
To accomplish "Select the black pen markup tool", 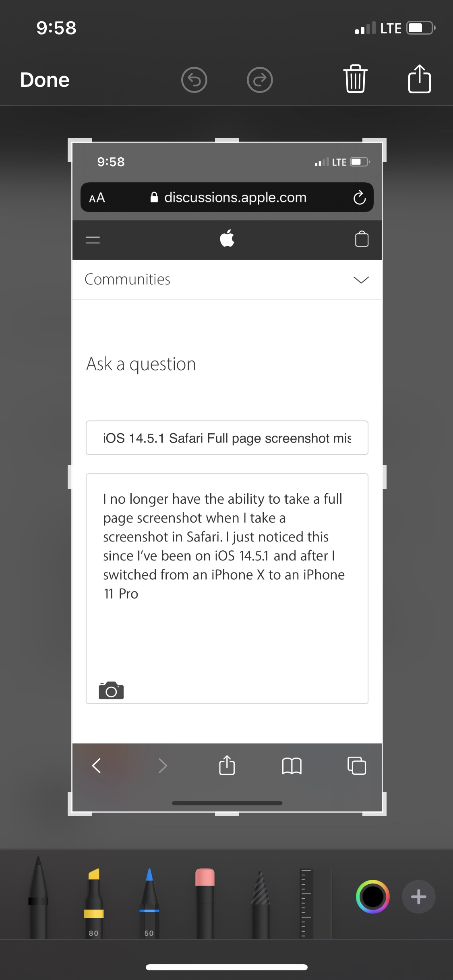I will point(38,898).
